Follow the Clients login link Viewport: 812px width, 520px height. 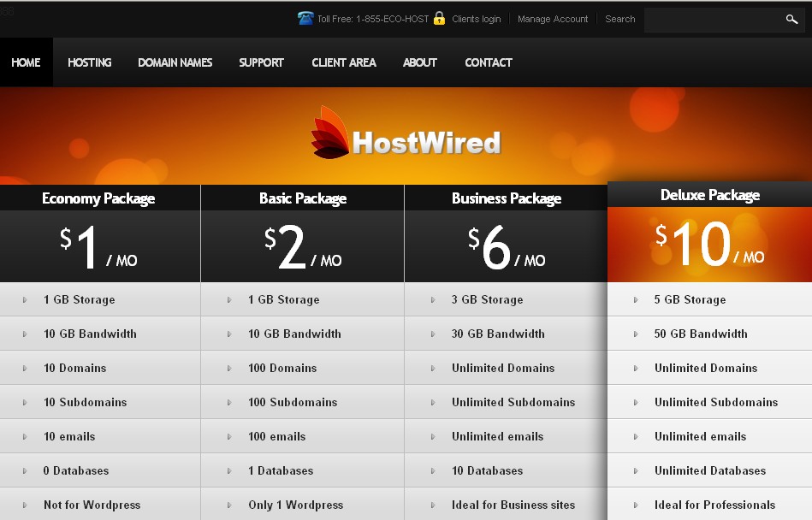(x=476, y=19)
